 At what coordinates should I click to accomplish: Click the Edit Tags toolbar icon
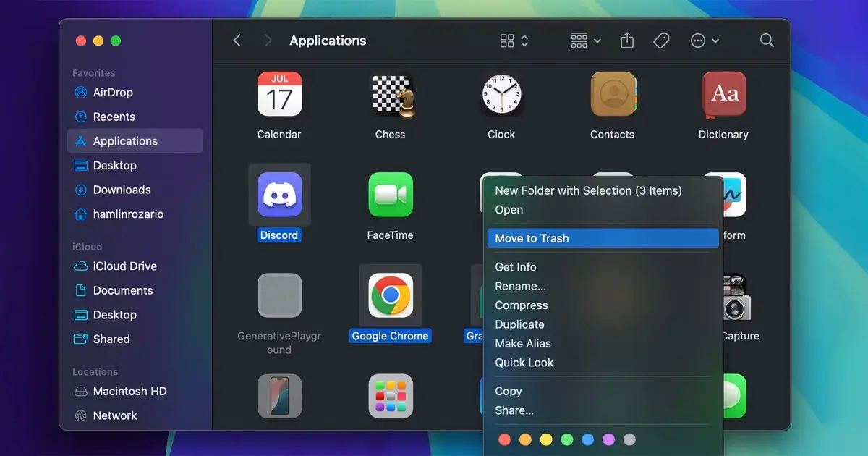coord(661,41)
